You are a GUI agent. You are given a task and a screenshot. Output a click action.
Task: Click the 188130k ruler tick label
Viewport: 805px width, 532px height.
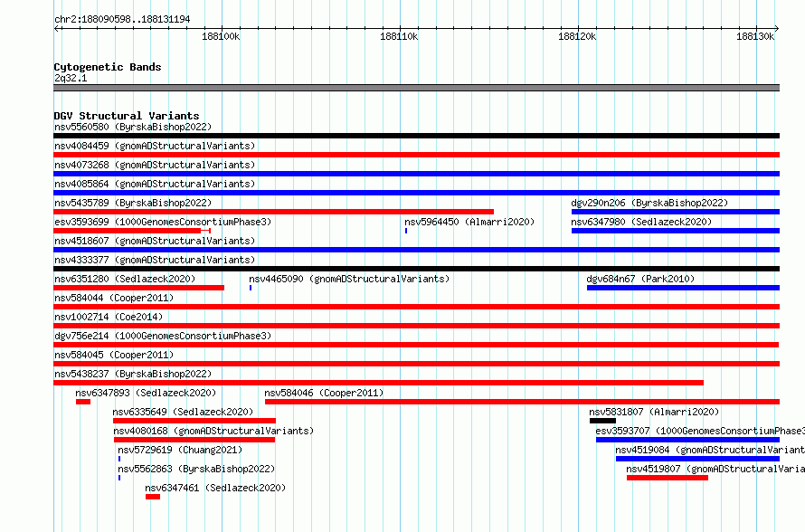point(754,36)
